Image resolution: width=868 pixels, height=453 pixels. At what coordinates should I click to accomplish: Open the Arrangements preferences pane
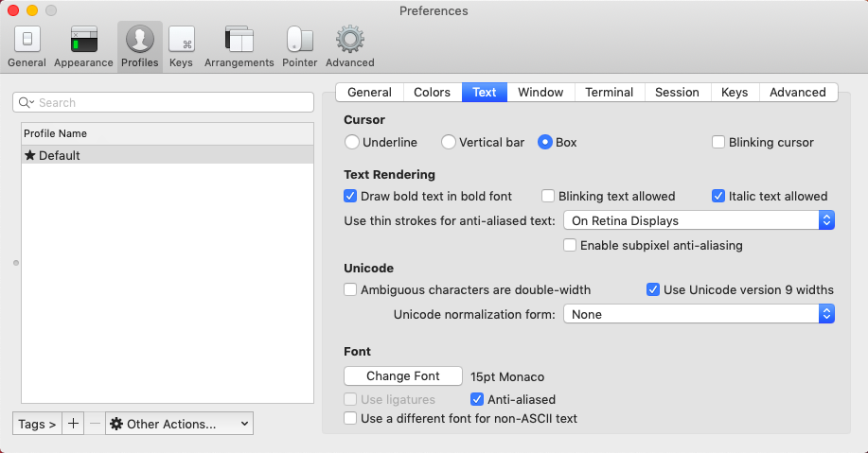(239, 46)
